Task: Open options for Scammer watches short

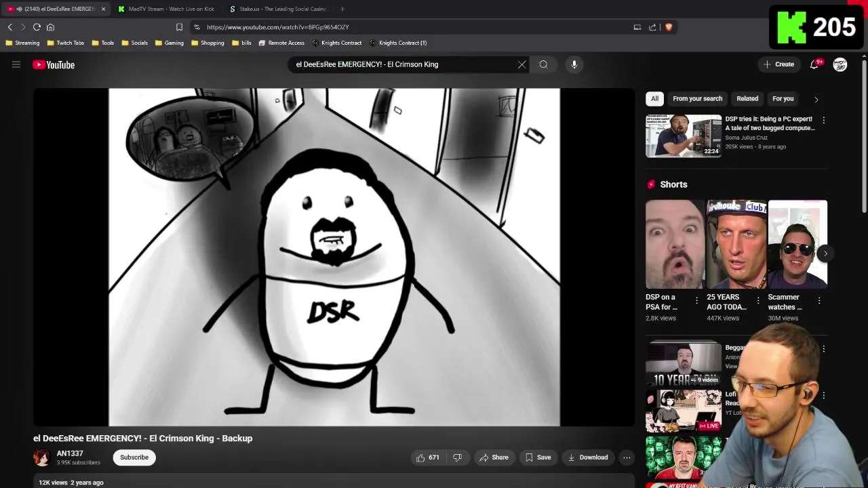Action: (x=818, y=300)
